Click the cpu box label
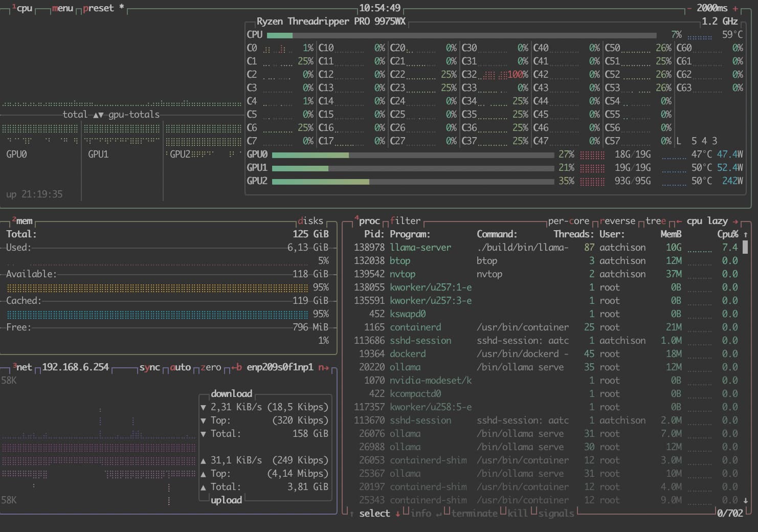Image resolution: width=758 pixels, height=532 pixels. pos(24,8)
